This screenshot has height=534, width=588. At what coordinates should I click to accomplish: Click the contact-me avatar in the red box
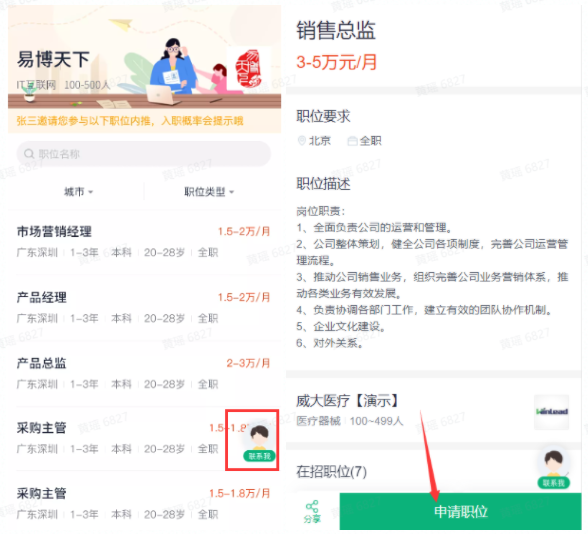(x=259, y=442)
